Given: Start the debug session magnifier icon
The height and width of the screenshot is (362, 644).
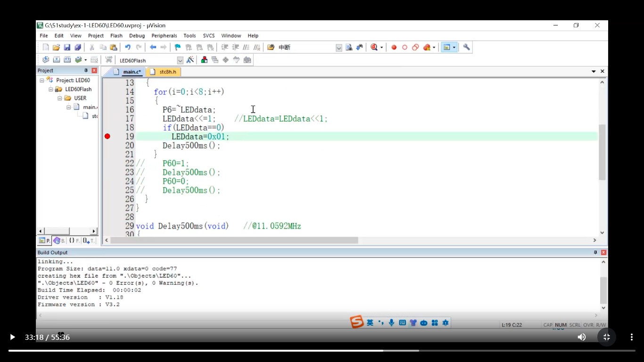Looking at the screenshot, I should click(x=374, y=47).
